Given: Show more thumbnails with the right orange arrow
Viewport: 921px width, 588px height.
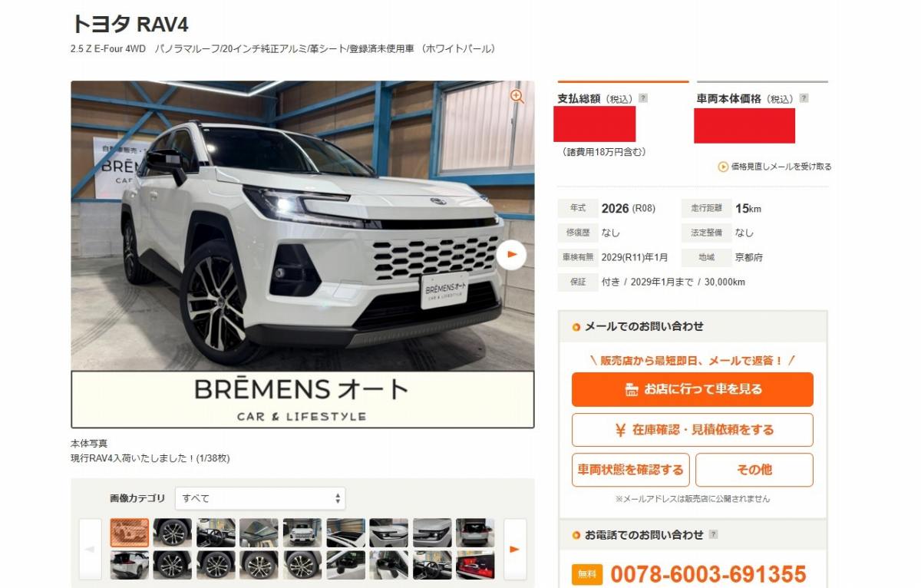Looking at the screenshot, I should [515, 549].
